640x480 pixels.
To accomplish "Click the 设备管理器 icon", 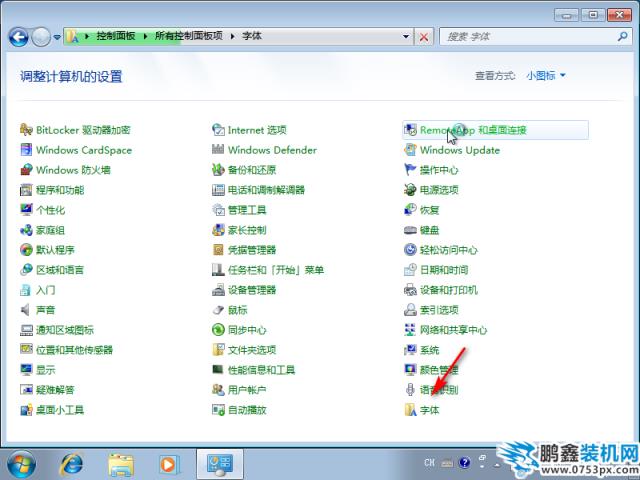I will 218,290.
